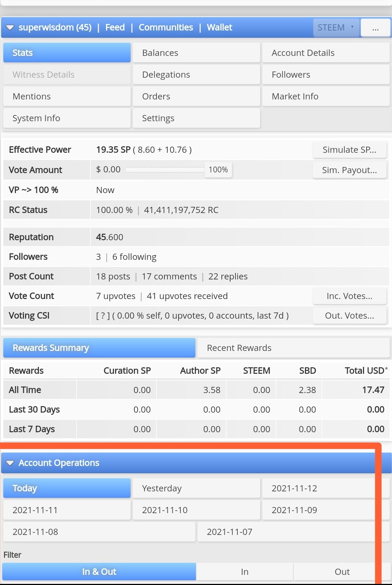Select the In & Out filter

[x=99, y=572]
